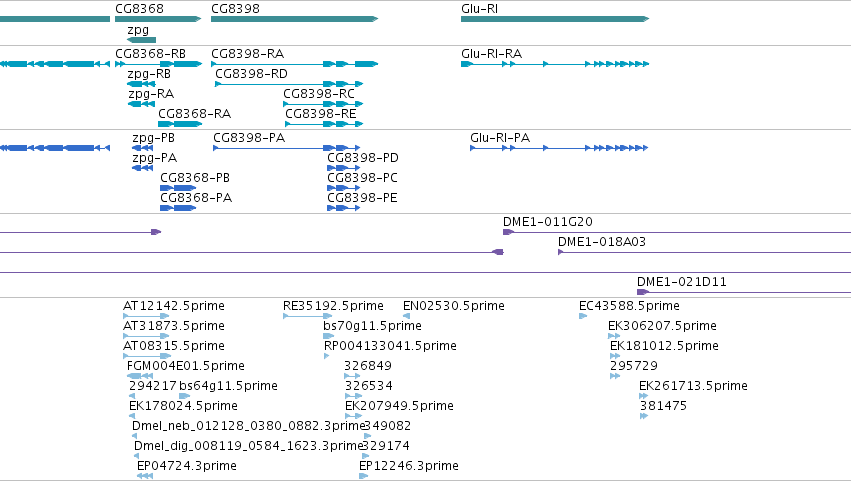Select the CG8398 gene label
This screenshot has height=481, width=851.
235,9
